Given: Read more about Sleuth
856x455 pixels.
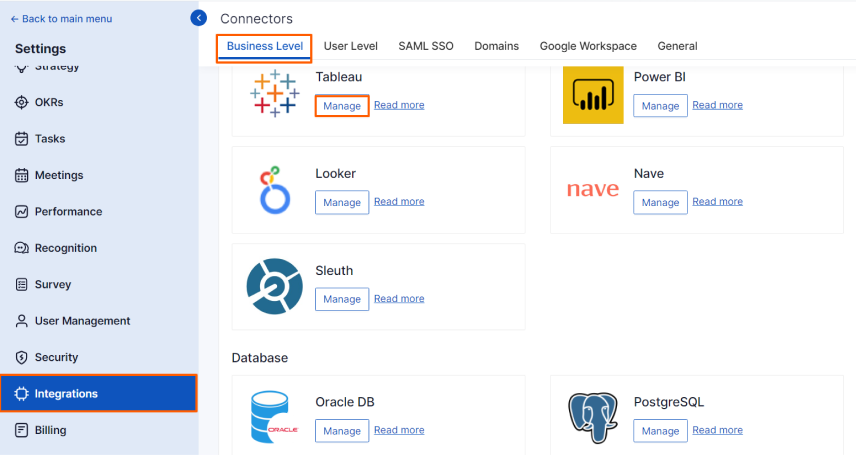Looking at the screenshot, I should coord(399,298).
